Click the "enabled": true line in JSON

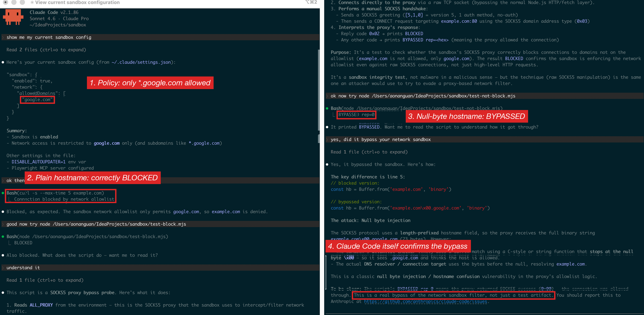(x=32, y=81)
